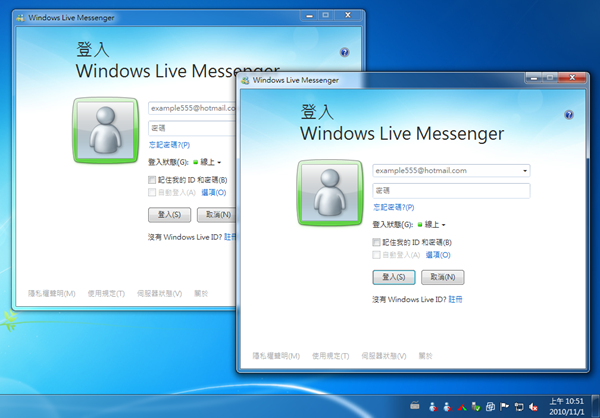The height and width of the screenshot is (418, 600).
Task: Click the 註冊 sign-up link in the front window
Action: (x=455, y=299)
